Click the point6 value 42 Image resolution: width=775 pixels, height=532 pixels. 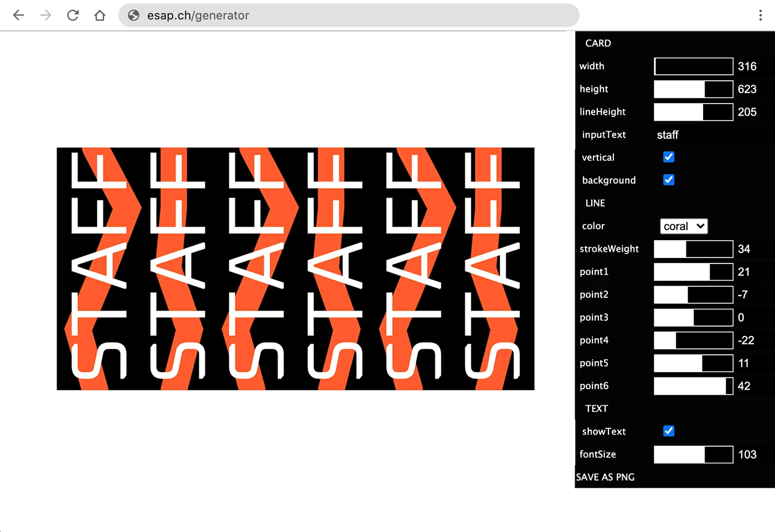pos(744,386)
